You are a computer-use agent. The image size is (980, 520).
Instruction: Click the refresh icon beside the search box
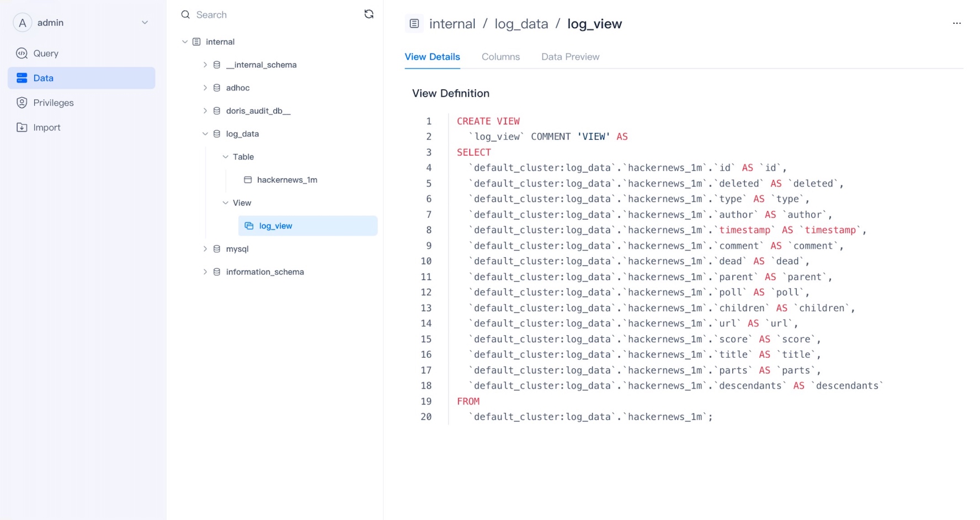coord(369,14)
